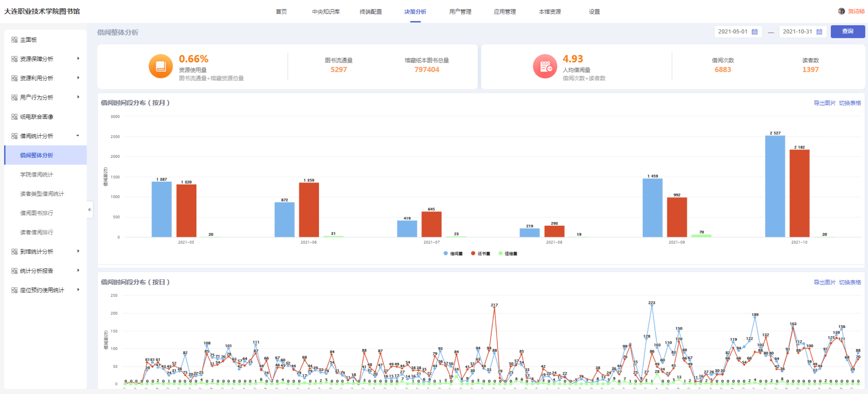
Task: Click the user avatar in top right
Action: tap(841, 11)
